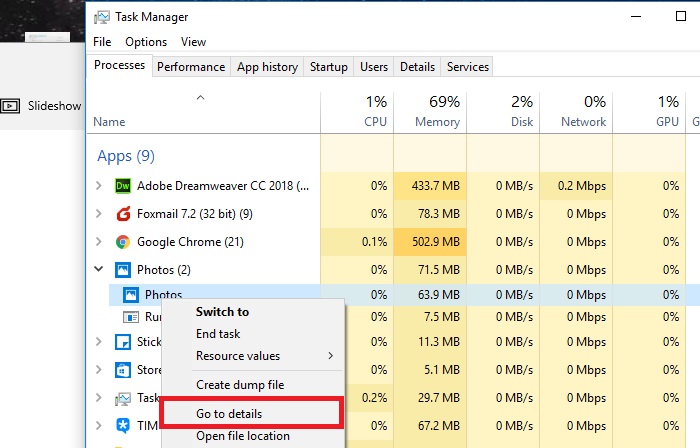Expand the Google Chrome (21) group
The image size is (700, 448).
click(99, 241)
